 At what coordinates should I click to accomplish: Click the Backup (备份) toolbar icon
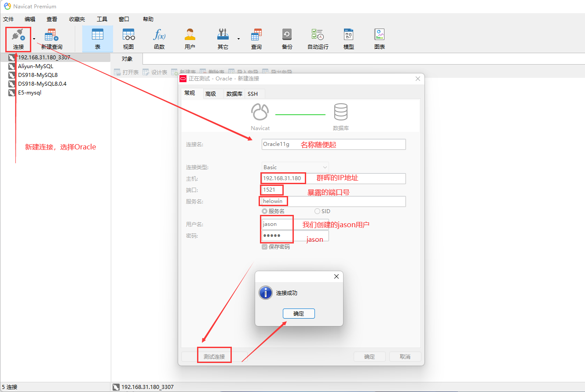point(287,35)
